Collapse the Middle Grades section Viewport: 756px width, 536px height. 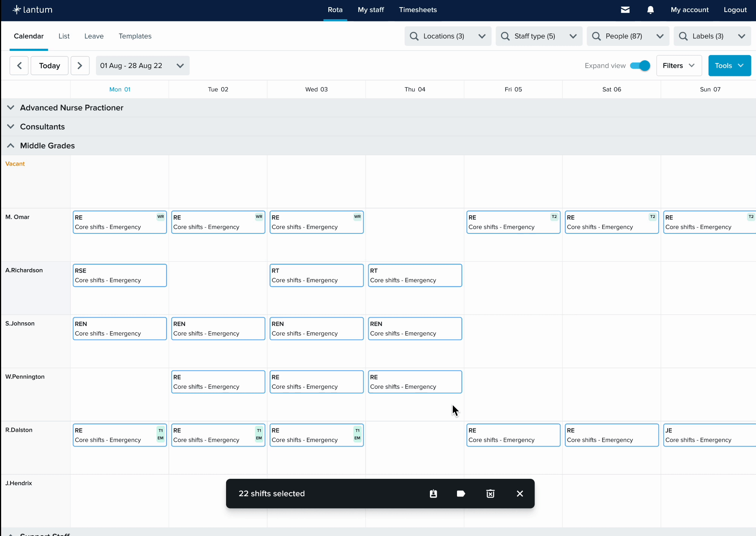pos(11,146)
